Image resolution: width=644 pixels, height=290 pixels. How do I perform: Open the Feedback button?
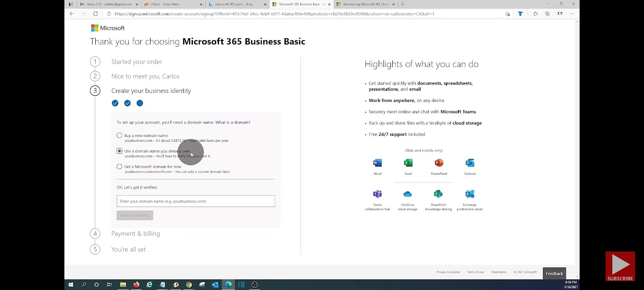point(554,273)
